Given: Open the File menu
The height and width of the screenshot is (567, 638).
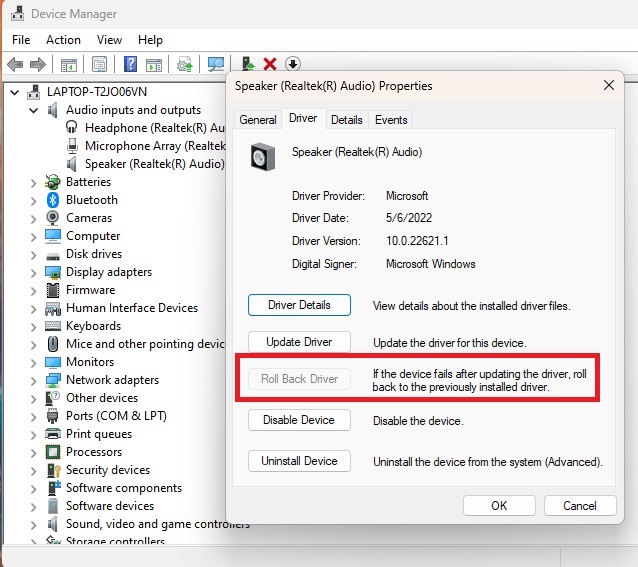Looking at the screenshot, I should point(21,40).
